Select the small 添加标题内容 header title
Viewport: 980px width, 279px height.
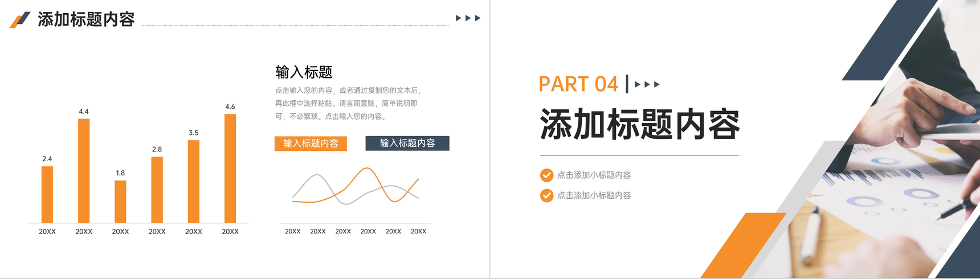(x=86, y=19)
